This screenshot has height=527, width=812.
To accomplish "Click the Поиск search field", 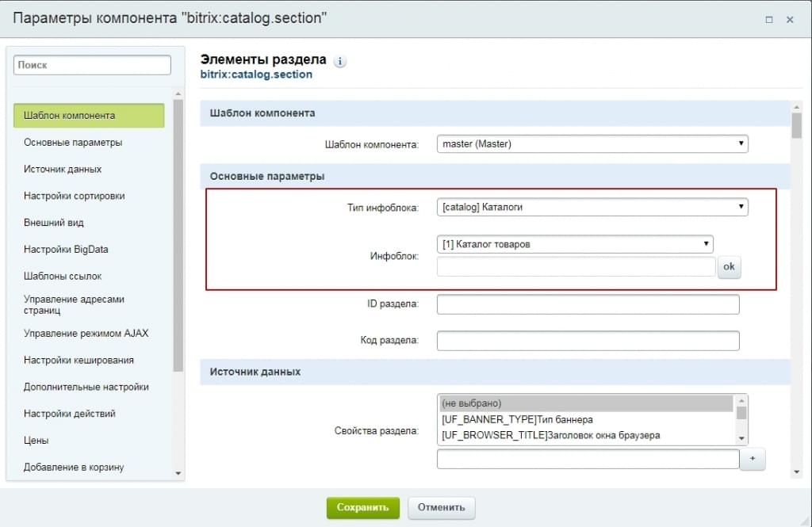I will [x=92, y=65].
